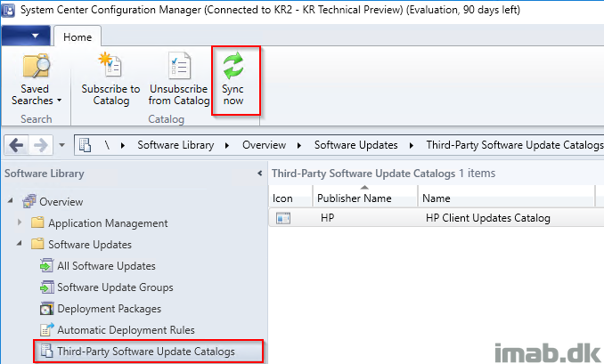The image size is (604, 364).
Task: Click Subscribe to Catalog icon
Action: 110,65
